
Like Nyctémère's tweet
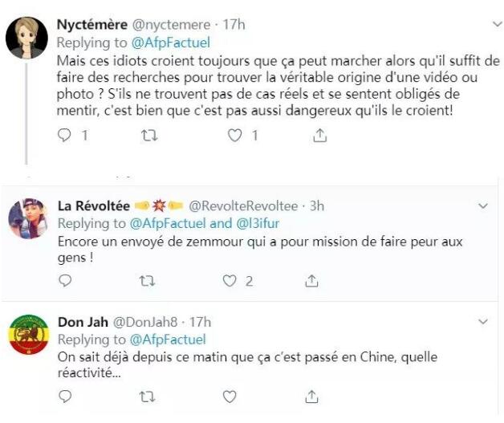tap(234, 136)
